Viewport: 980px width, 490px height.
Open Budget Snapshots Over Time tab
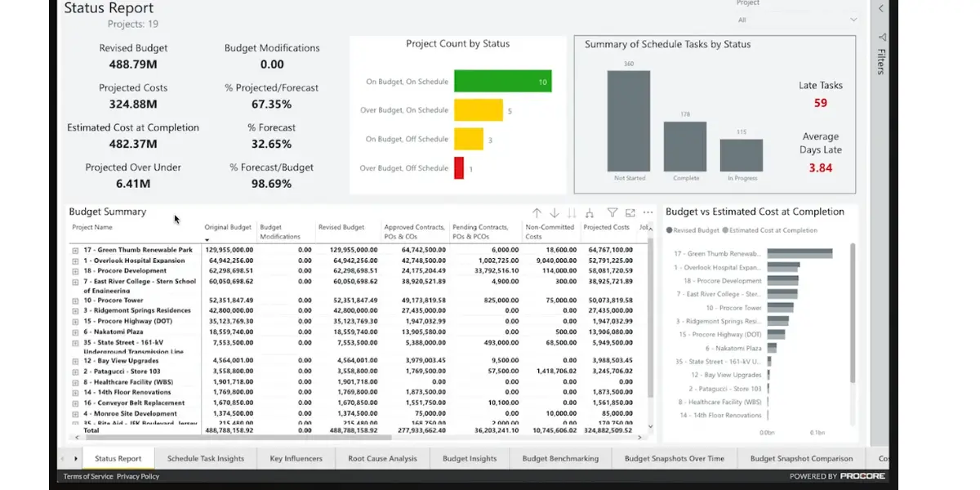click(x=674, y=458)
